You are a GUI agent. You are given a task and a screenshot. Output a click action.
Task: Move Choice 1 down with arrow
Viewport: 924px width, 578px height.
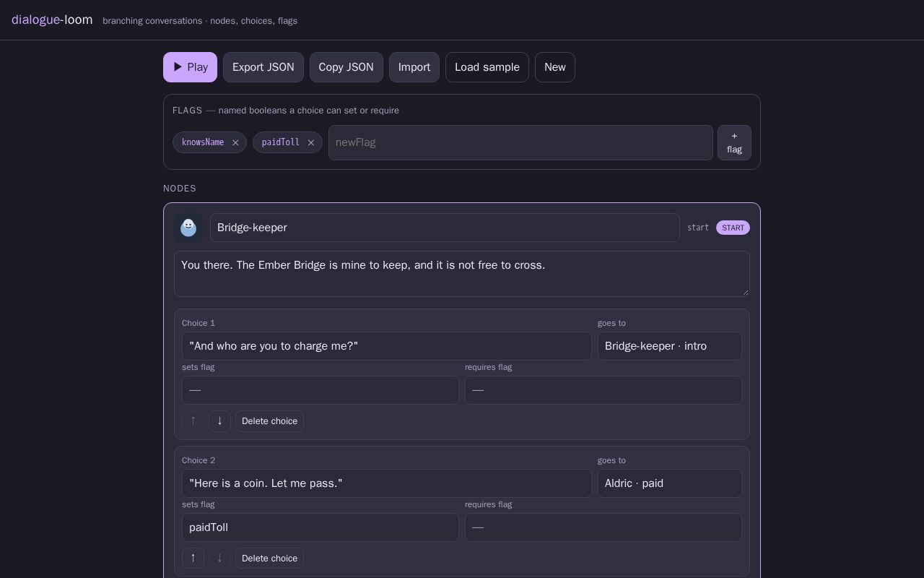click(219, 421)
